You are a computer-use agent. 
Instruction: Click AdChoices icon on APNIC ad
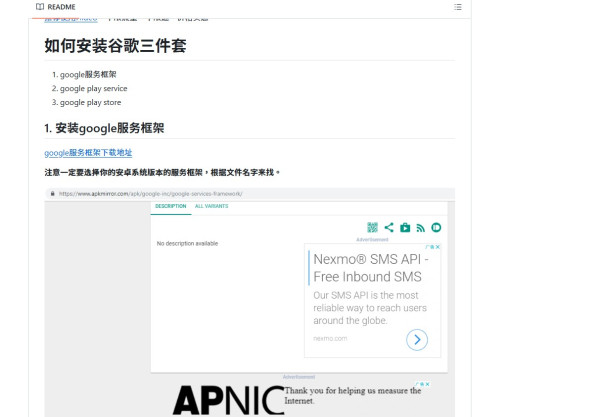point(420,384)
